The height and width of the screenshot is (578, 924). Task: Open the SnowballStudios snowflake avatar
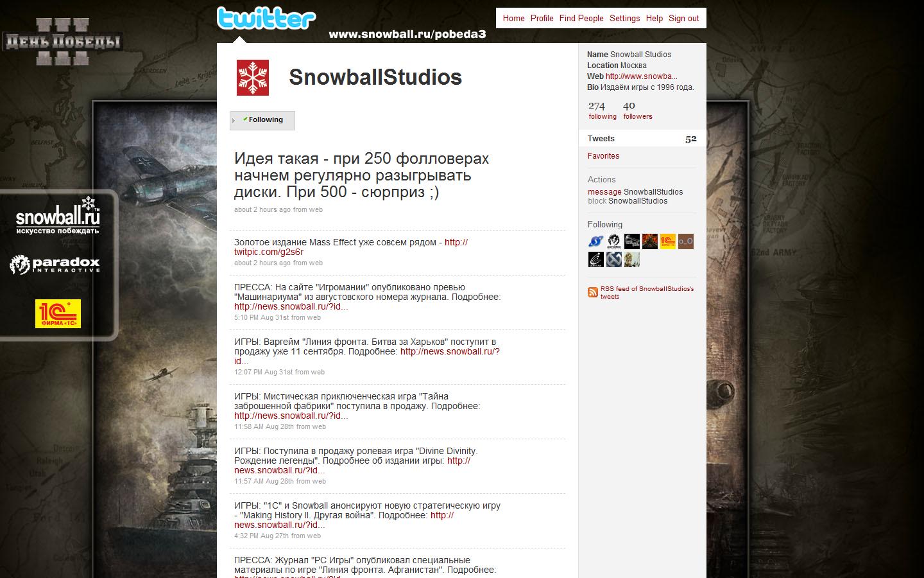(x=253, y=78)
